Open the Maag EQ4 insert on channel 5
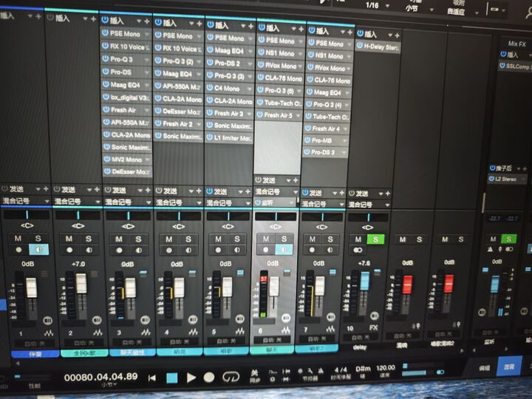Image resolution: width=532 pixels, height=399 pixels. coord(229,51)
